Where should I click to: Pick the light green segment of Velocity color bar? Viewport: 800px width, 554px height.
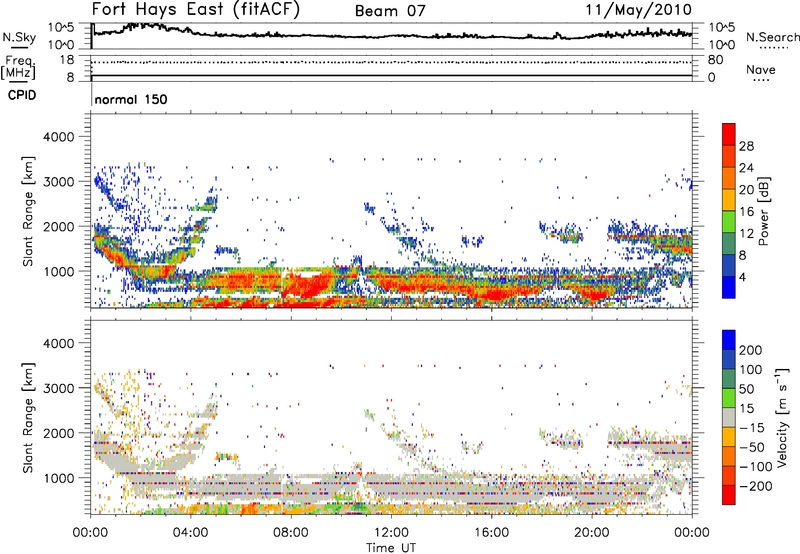(x=729, y=398)
